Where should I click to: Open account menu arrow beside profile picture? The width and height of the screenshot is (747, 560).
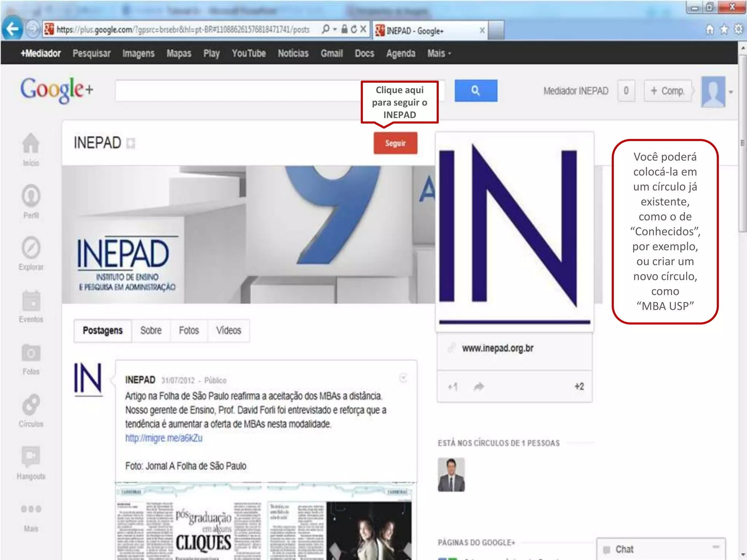click(731, 92)
